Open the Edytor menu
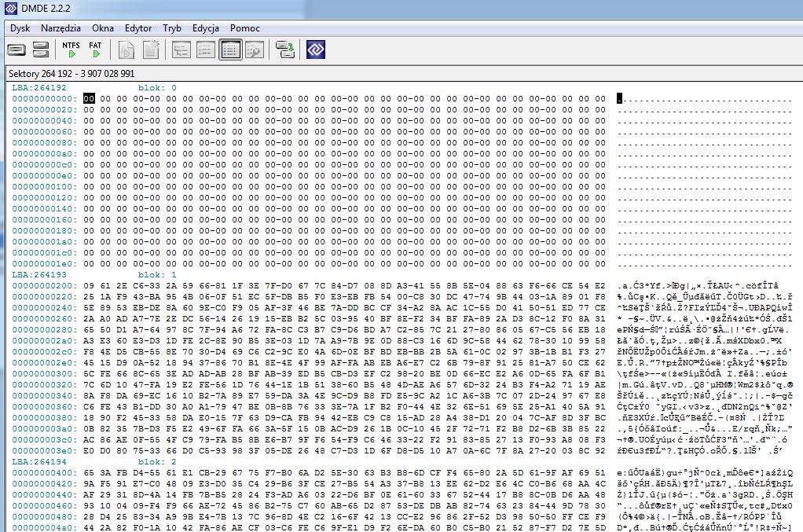 coord(138,28)
